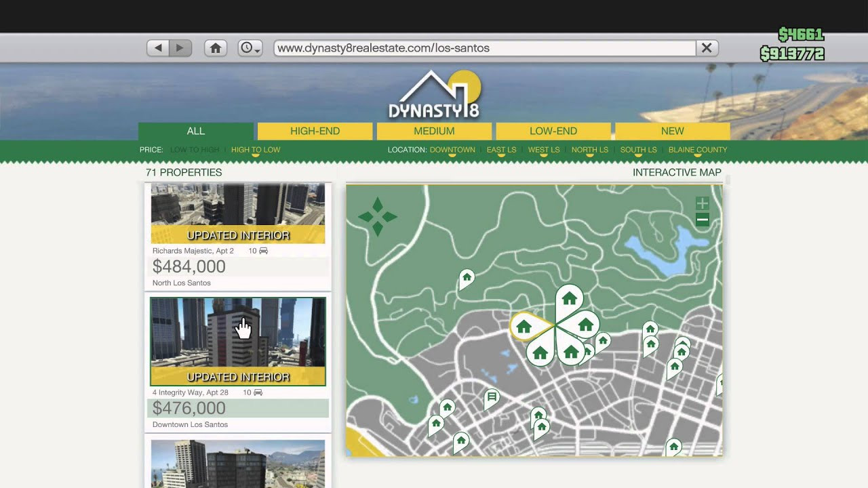Viewport: 868px width, 488px height.
Task: Sort price HIGH TO LOW
Action: point(256,150)
